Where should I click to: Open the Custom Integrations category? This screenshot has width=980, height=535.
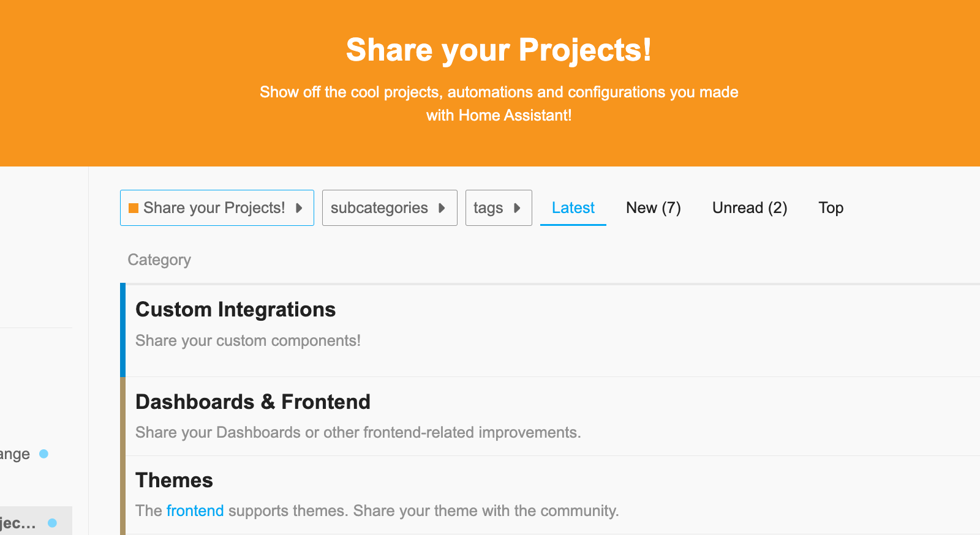pos(236,309)
